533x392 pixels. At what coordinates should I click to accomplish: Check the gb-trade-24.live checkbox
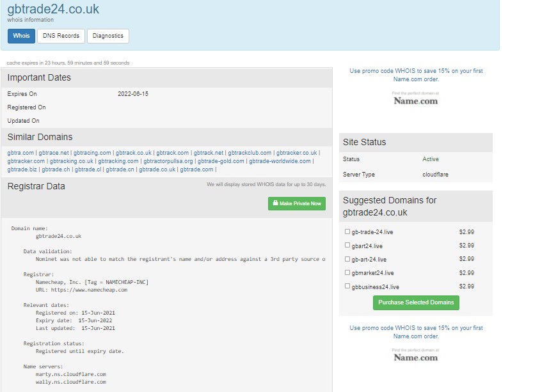pos(347,231)
